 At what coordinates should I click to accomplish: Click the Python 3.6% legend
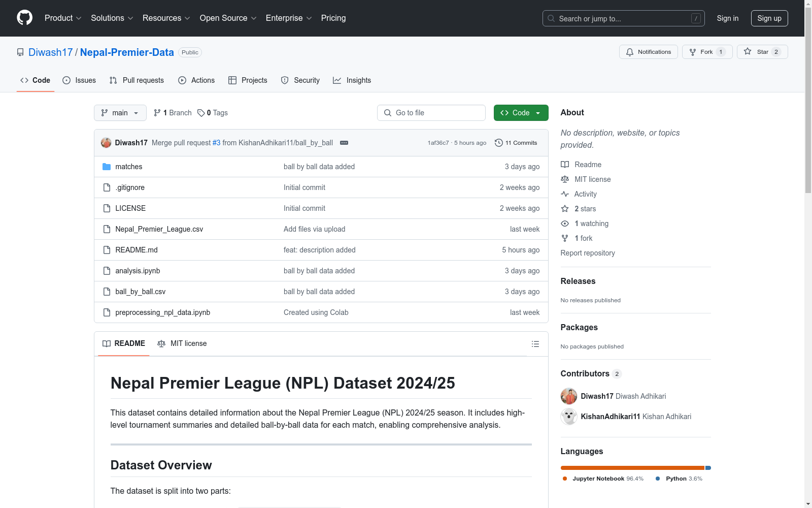(679, 479)
